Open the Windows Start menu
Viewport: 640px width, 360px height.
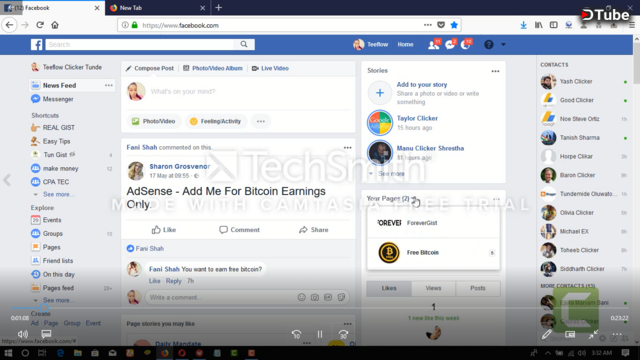point(8,353)
